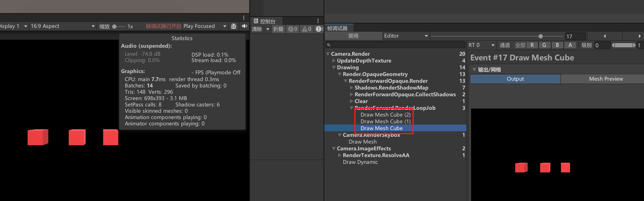Mute audio with the speaker icon

pyautogui.click(x=245, y=26)
